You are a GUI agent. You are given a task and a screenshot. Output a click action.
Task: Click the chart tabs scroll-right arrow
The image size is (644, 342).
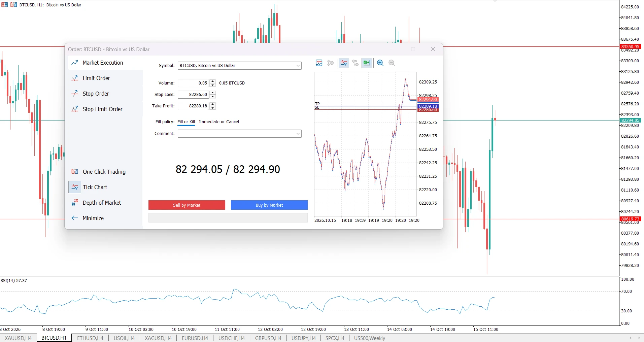(x=639, y=338)
